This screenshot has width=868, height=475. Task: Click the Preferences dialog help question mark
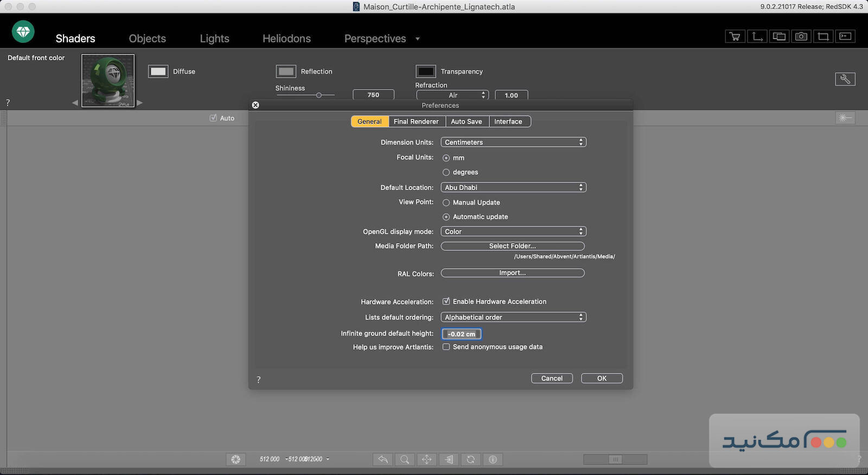[x=259, y=380]
